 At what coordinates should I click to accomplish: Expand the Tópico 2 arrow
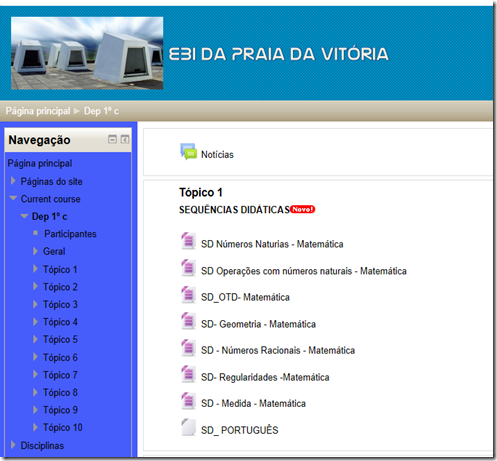tap(35, 287)
